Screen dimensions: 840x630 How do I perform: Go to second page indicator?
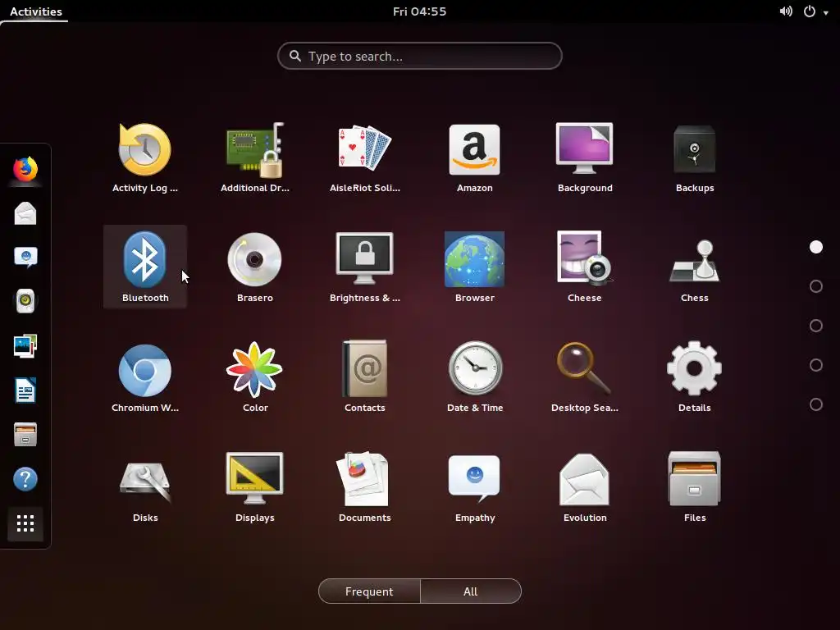click(x=816, y=286)
